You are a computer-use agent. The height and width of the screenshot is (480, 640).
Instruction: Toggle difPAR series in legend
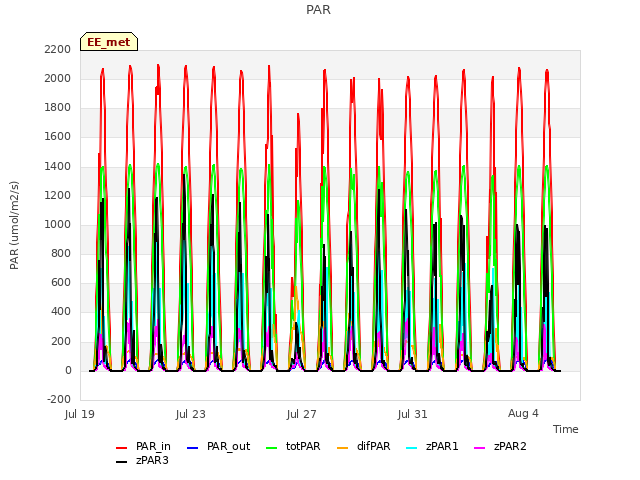364,447
